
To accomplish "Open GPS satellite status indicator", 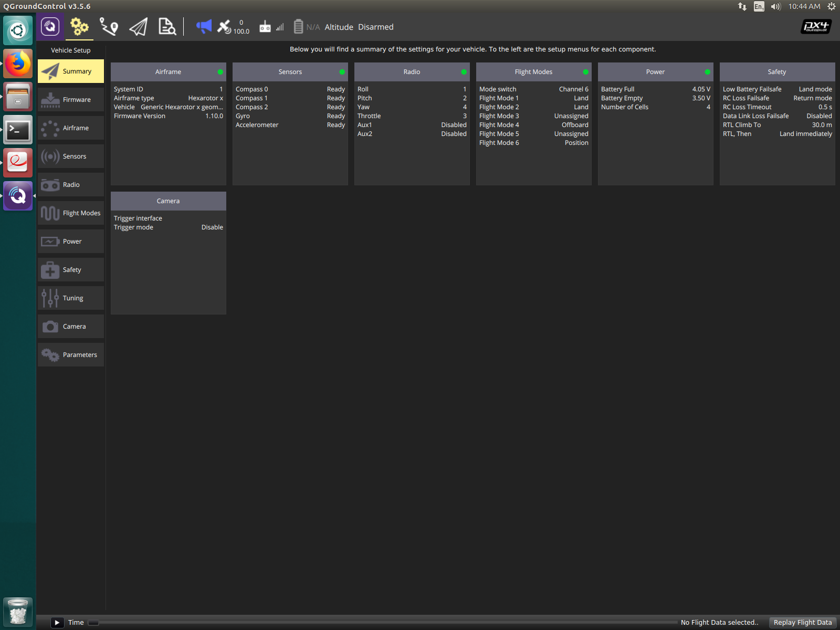I will click(x=233, y=27).
